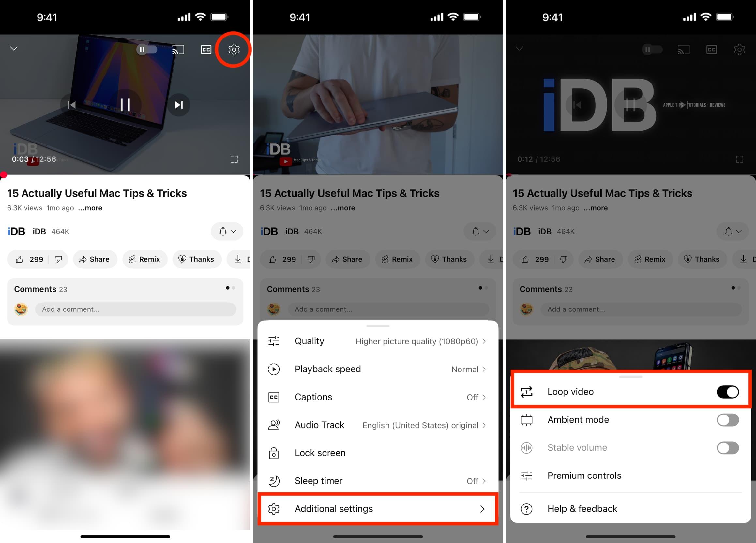
Task: Open settings gear in left phone video player
Action: click(x=234, y=49)
